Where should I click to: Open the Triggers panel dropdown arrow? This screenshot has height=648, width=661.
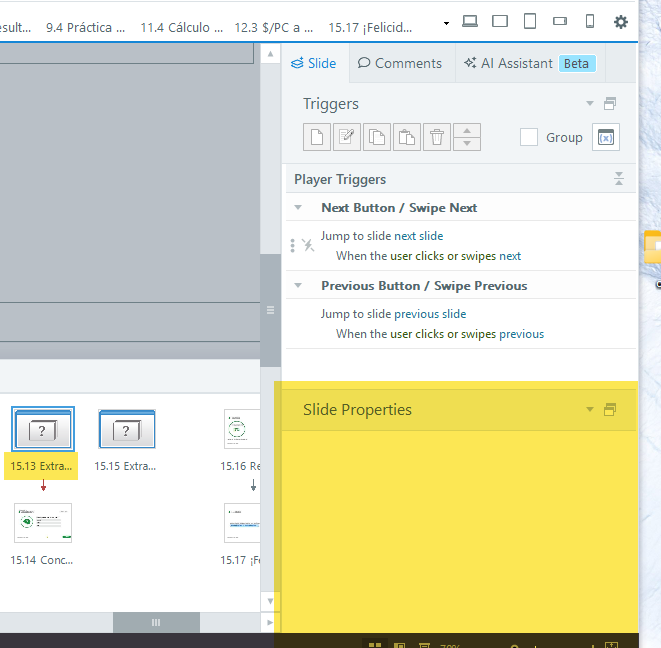pyautogui.click(x=590, y=104)
